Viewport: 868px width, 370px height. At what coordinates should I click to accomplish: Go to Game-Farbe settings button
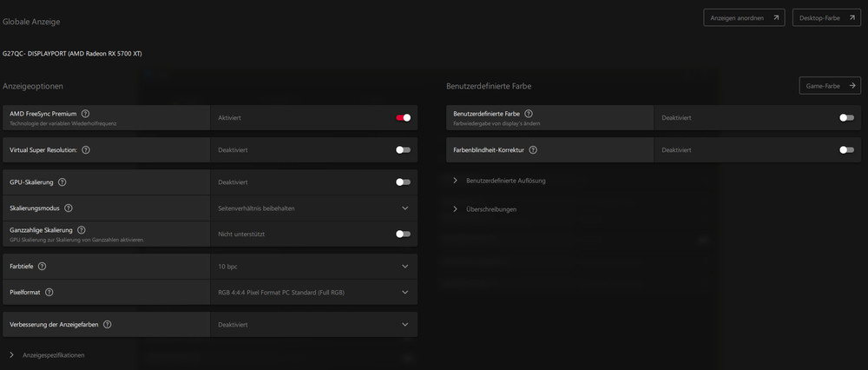click(830, 86)
